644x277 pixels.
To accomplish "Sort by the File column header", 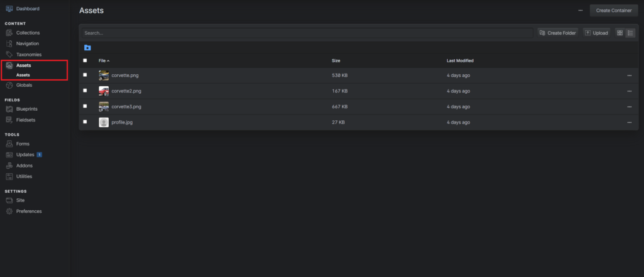I will point(104,60).
